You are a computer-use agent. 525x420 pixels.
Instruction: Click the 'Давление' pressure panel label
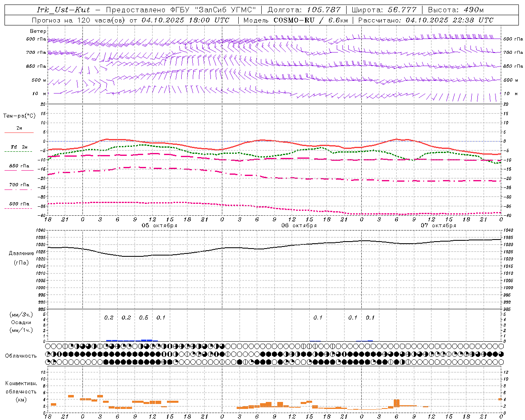21,253
